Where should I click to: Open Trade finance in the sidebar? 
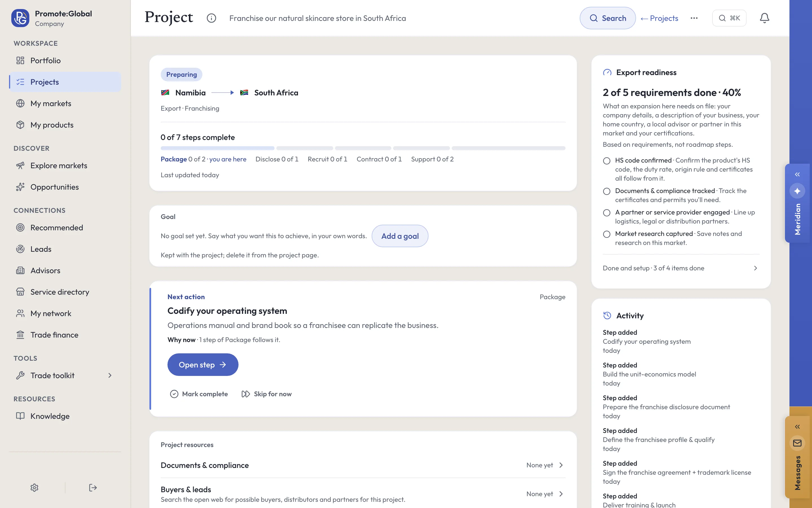65,335
